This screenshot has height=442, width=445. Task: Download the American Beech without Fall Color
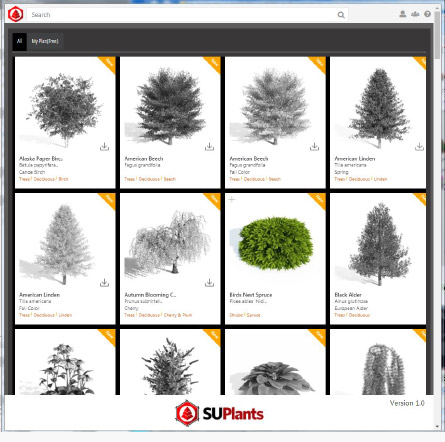point(209,147)
